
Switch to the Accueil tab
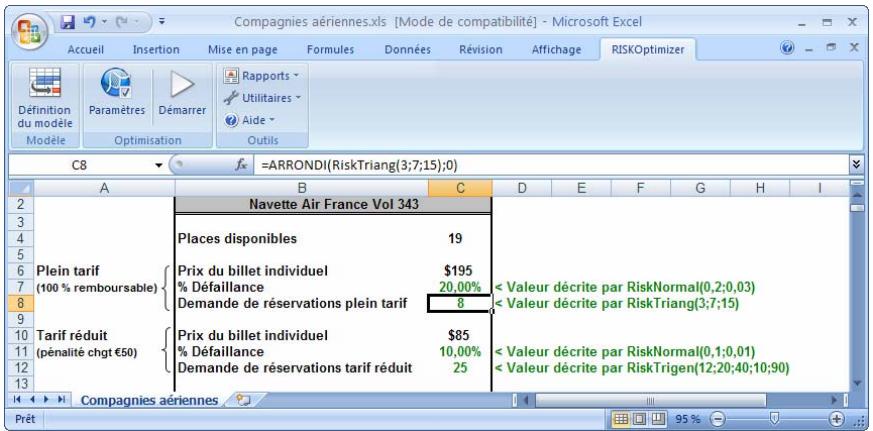[86, 50]
